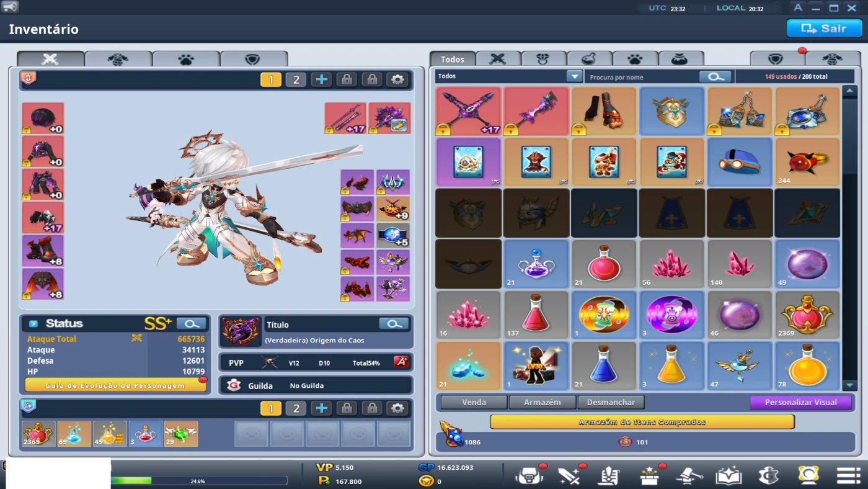Open the crossed swords icon in bottom bar
Viewport: 868px width, 489px height.
click(x=569, y=475)
